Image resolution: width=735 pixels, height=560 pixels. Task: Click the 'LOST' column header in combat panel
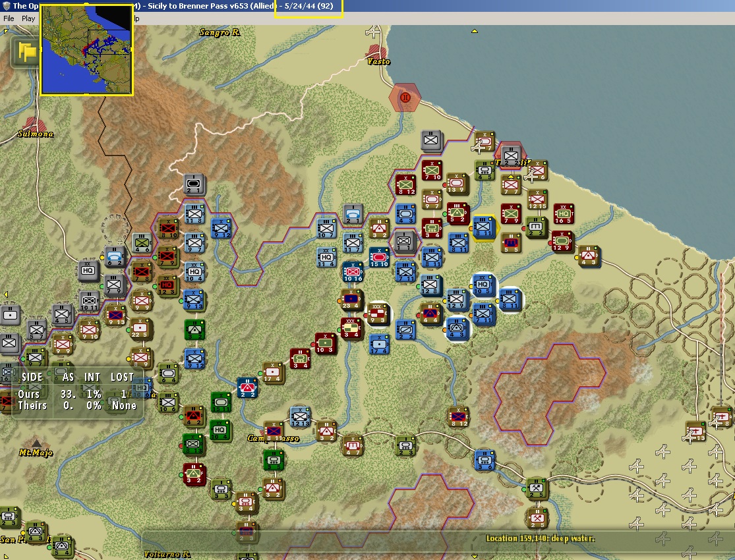[x=122, y=378]
